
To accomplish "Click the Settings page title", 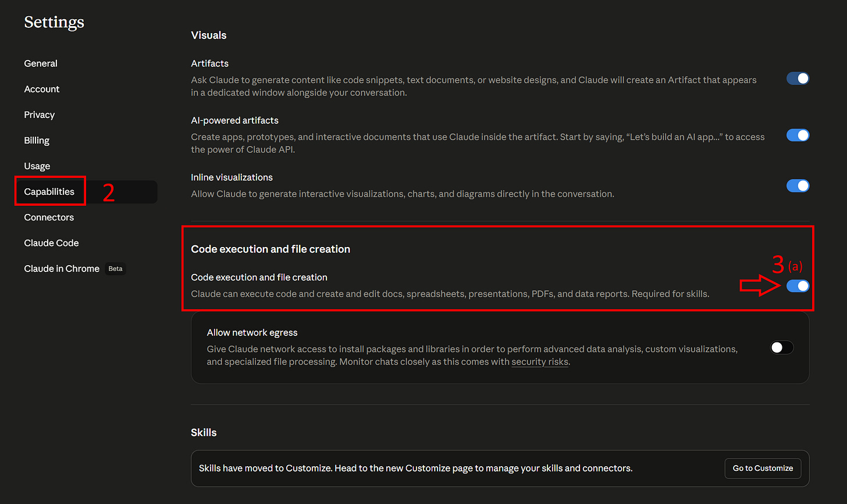I will [x=54, y=22].
